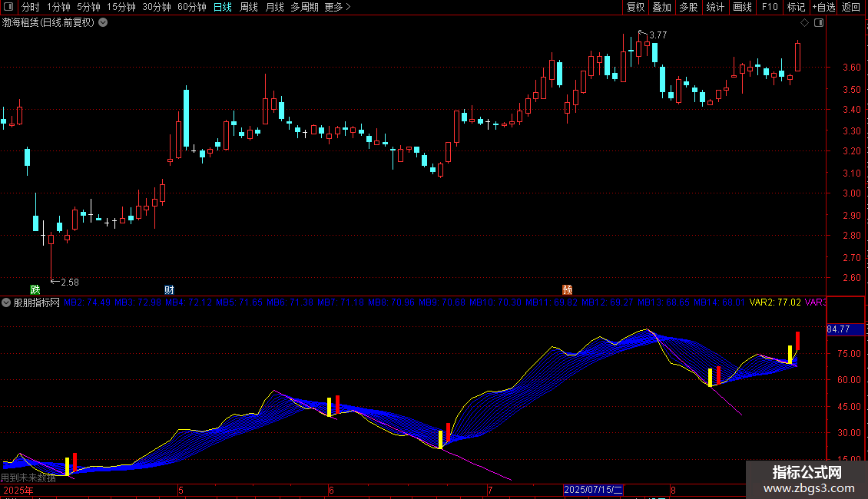Select the 日线 daily tab
Screen dimensions: 868x499
click(x=223, y=7)
